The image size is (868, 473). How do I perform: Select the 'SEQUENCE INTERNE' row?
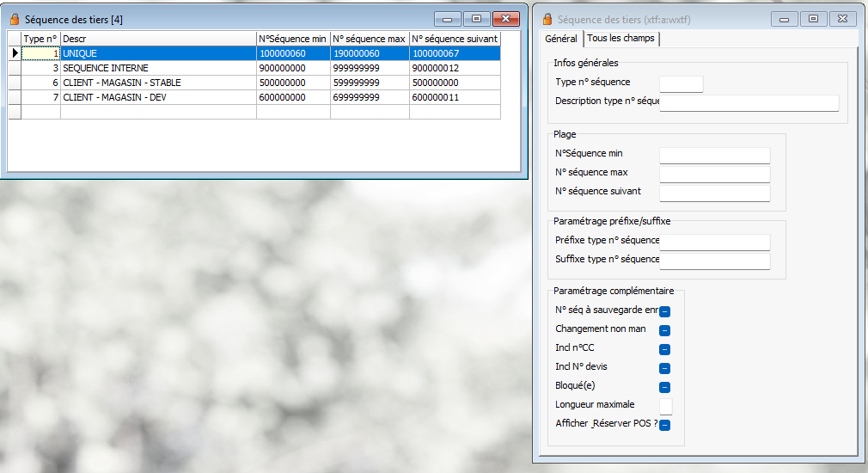pyautogui.click(x=158, y=68)
